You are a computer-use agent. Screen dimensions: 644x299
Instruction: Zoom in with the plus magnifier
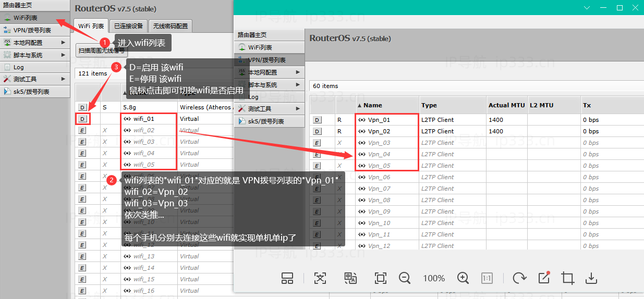coord(463,278)
